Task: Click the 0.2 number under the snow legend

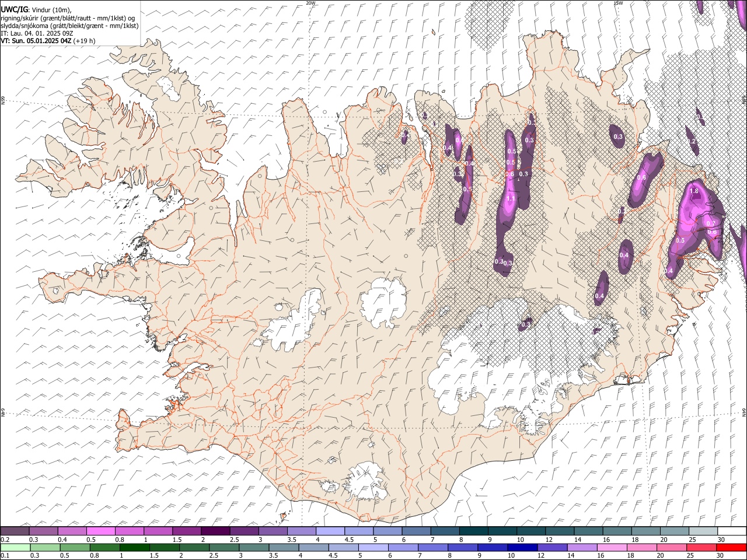Action: coord(5,540)
